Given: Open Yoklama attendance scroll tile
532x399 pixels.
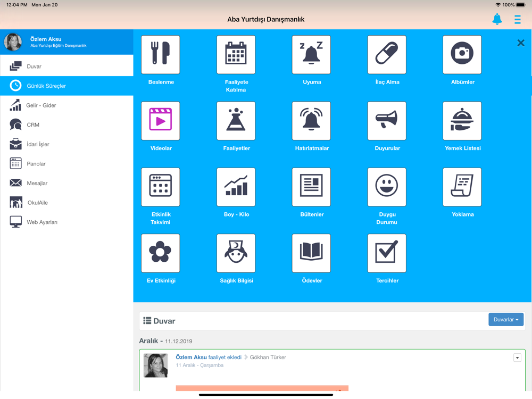Looking at the screenshot, I should 462,187.
